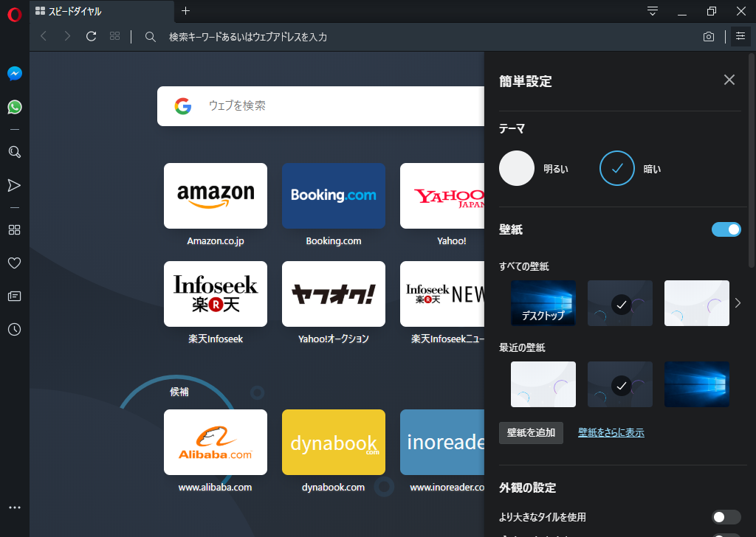Select the 暗い dark theme option
The height and width of the screenshot is (537, 756).
click(616, 168)
